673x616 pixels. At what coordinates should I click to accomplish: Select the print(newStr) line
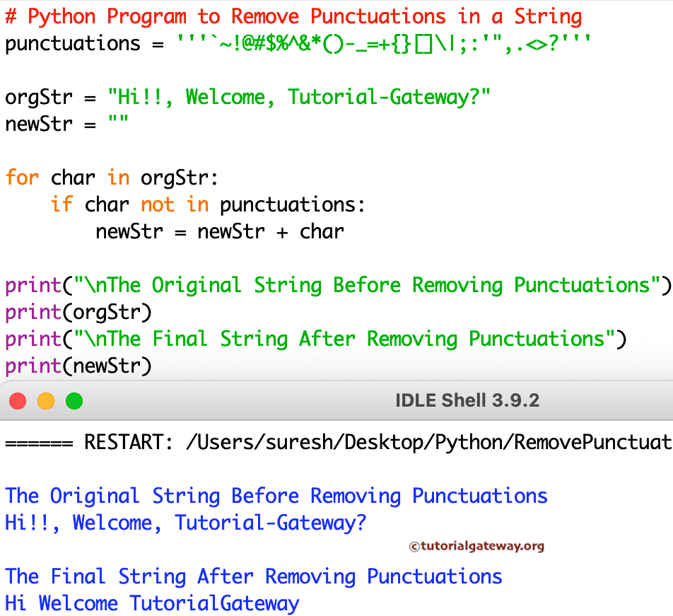pos(78,366)
